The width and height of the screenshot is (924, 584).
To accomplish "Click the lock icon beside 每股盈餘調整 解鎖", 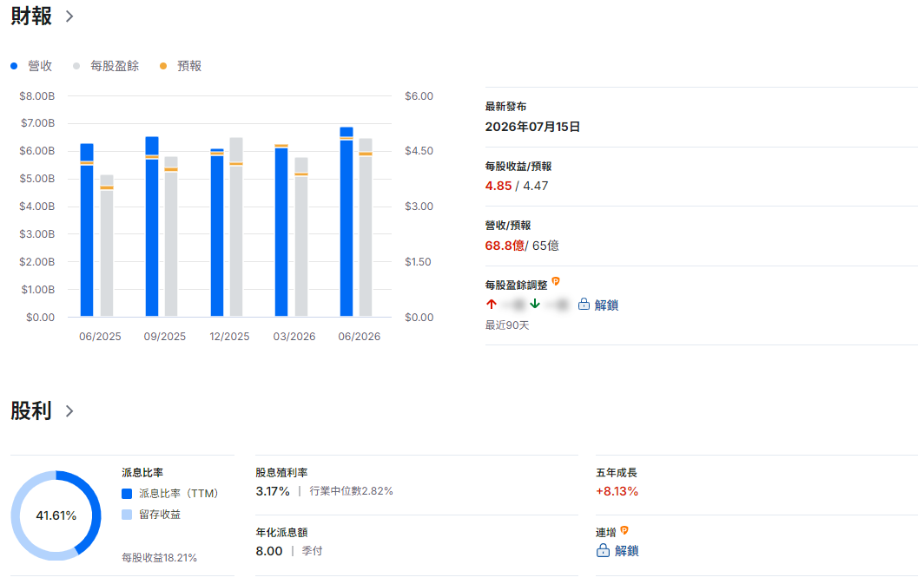I will click(x=584, y=304).
